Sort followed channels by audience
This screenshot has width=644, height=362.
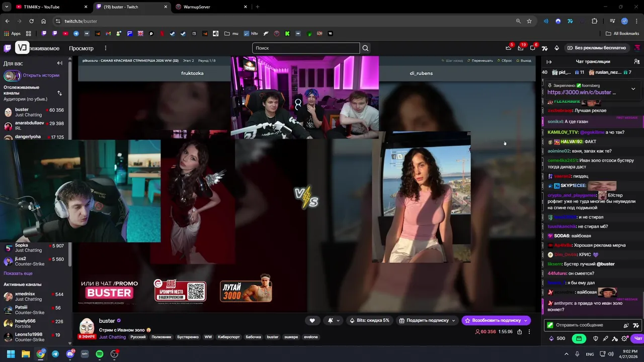click(59, 93)
